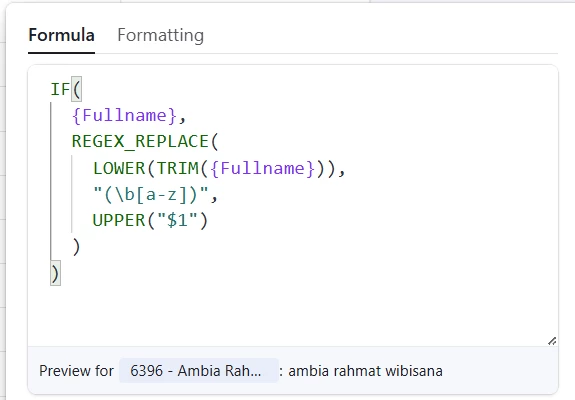This screenshot has height=400, width=575.
Task: Switch to the Formatting tab
Action: (x=160, y=36)
